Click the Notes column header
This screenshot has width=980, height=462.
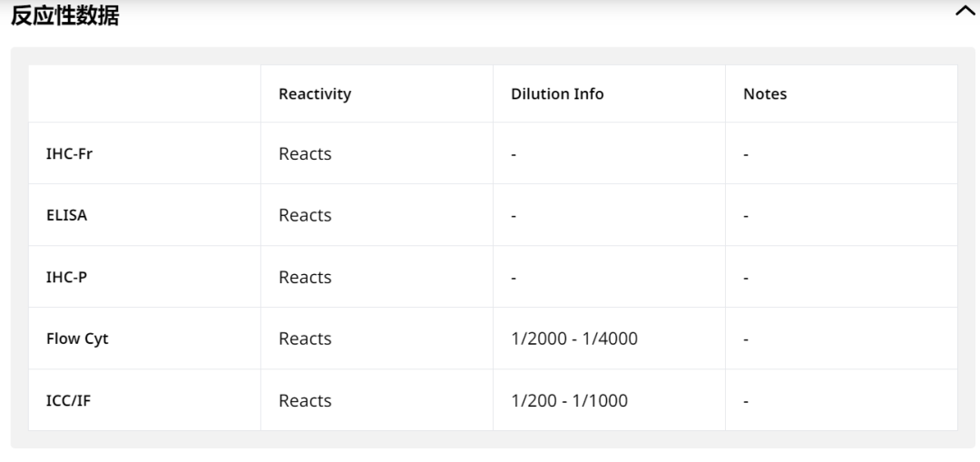click(x=765, y=93)
